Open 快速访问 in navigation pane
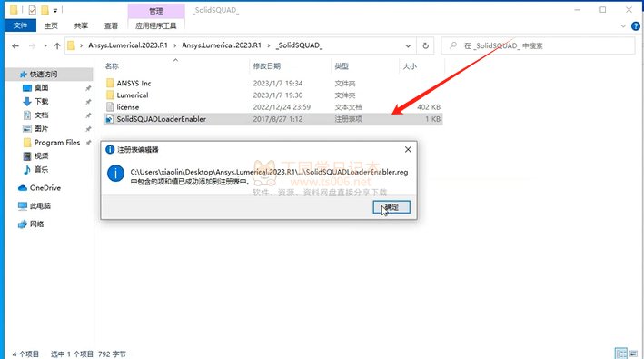 pyautogui.click(x=44, y=74)
